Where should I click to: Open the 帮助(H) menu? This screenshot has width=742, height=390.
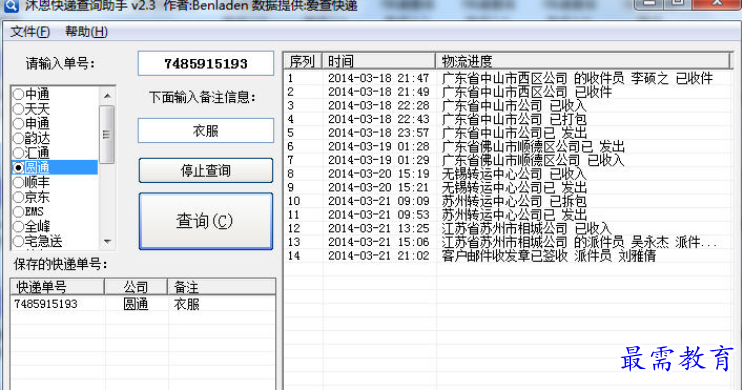click(86, 32)
